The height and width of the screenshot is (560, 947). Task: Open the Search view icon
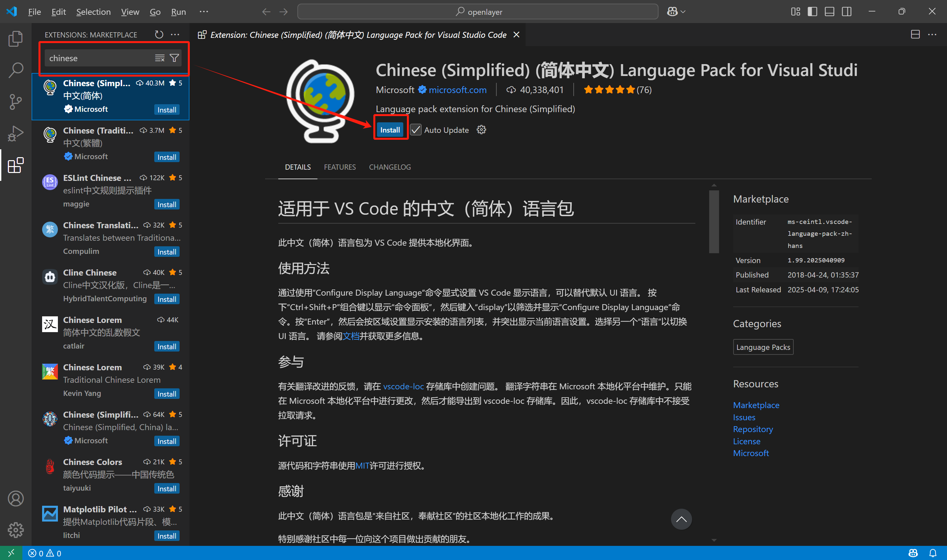(15, 70)
